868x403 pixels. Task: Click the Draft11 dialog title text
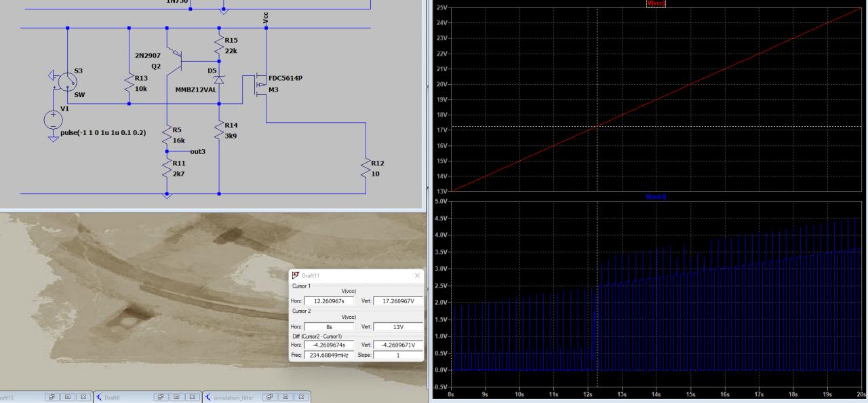point(311,275)
